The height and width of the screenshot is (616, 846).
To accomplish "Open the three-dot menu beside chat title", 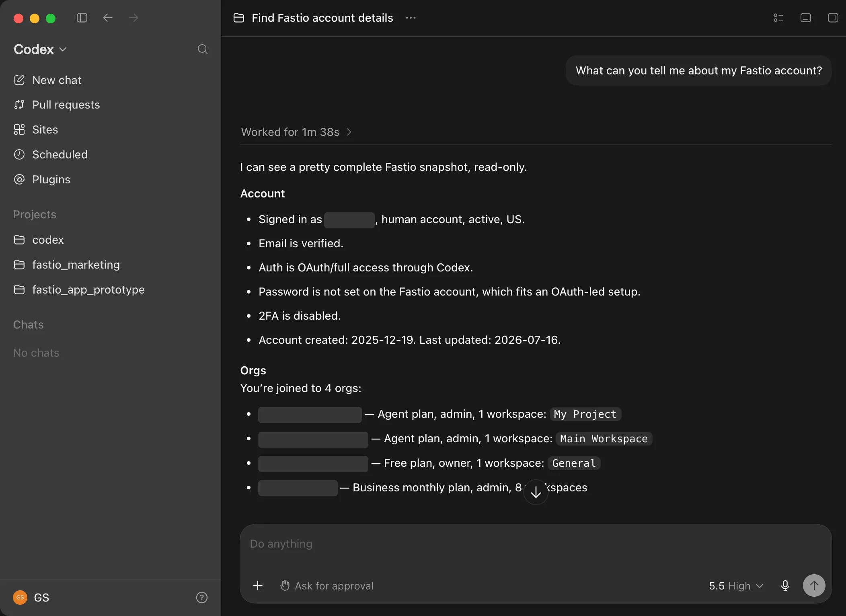I will [411, 18].
